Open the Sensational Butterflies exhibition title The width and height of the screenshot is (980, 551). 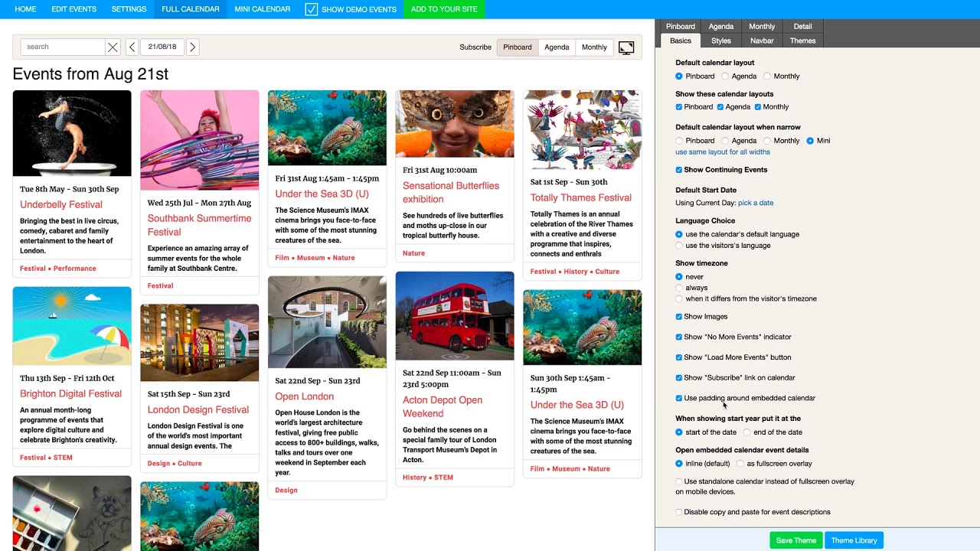pyautogui.click(x=451, y=192)
